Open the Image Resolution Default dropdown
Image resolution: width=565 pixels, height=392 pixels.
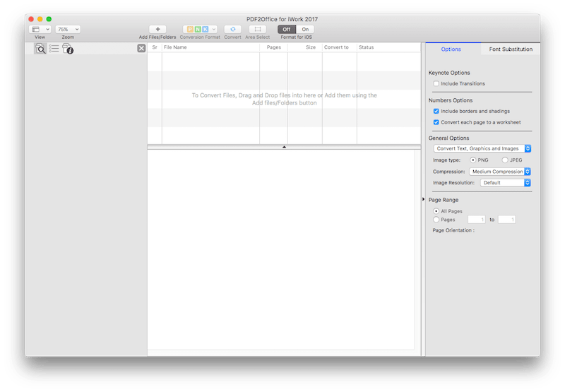tap(506, 183)
